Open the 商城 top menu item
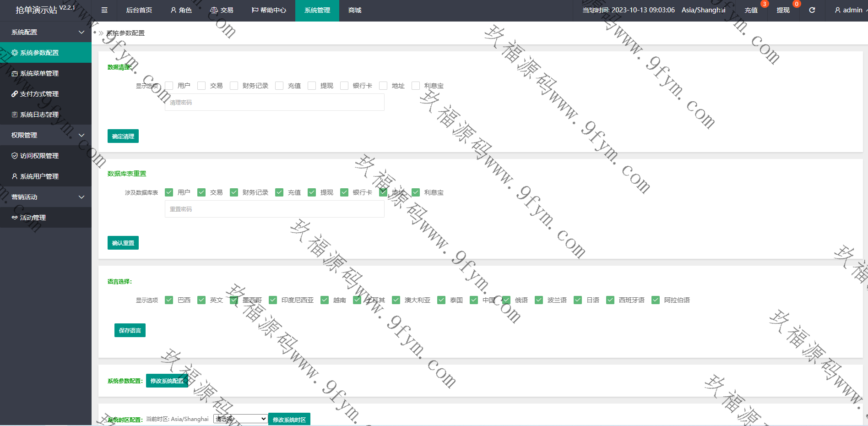The height and width of the screenshot is (426, 868). 355,10
